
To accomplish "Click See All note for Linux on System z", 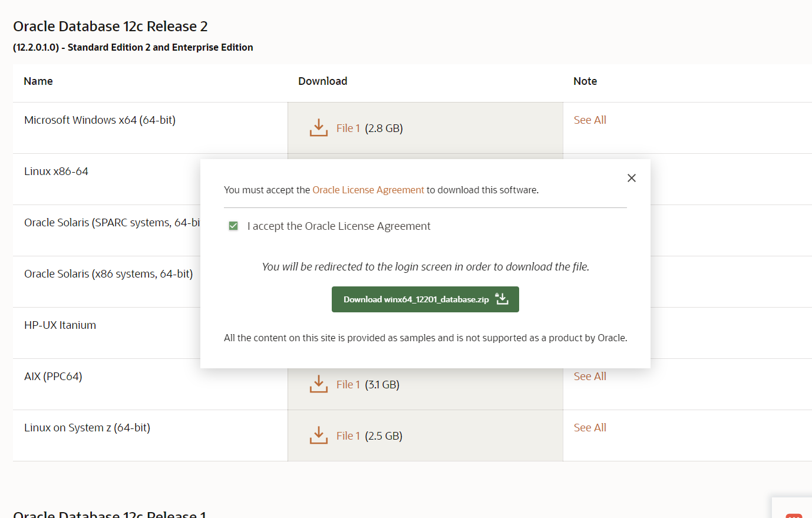I will (590, 427).
